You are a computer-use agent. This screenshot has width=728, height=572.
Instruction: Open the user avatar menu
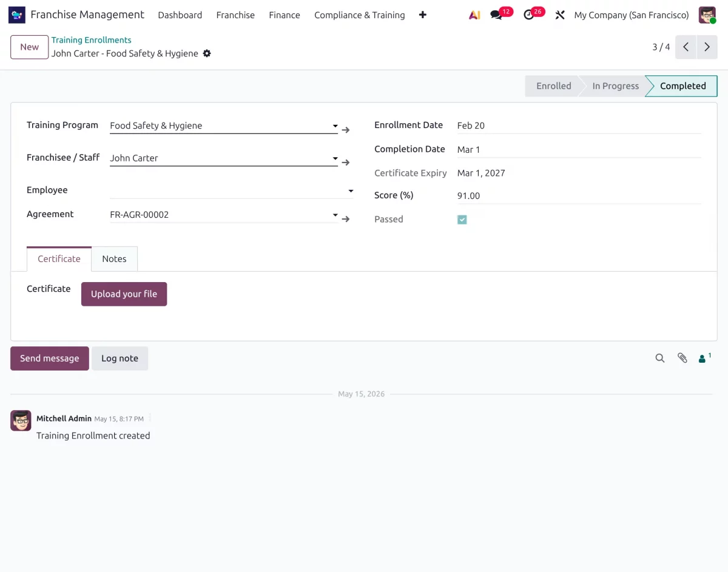coord(707,15)
